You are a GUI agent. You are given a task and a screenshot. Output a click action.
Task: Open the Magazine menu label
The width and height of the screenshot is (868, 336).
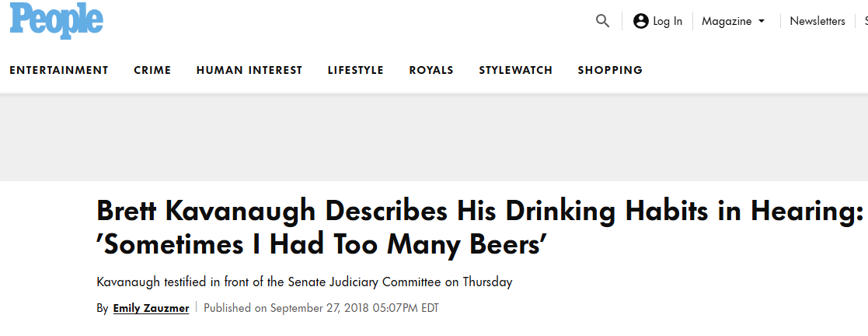tap(727, 22)
